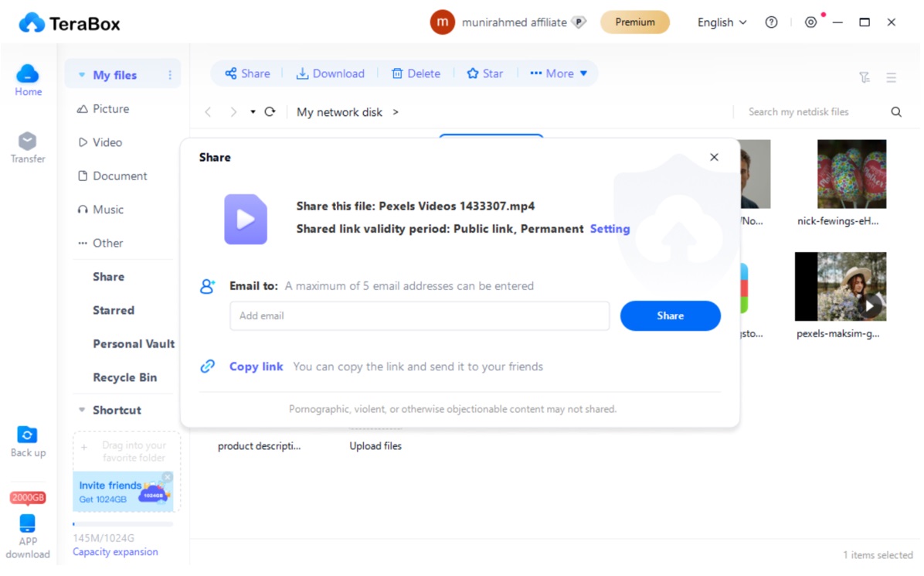The width and height of the screenshot is (924, 576).
Task: Click the purple video file icon in Share dialog
Action: [x=245, y=220]
